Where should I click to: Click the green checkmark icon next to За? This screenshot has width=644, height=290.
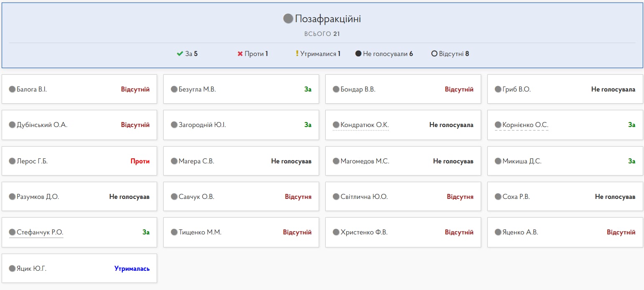click(x=180, y=54)
